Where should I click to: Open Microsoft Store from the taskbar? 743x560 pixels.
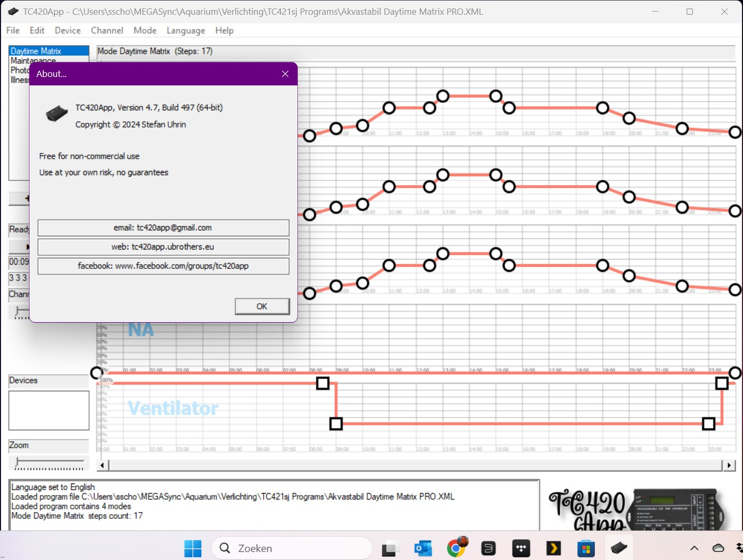pos(586,548)
